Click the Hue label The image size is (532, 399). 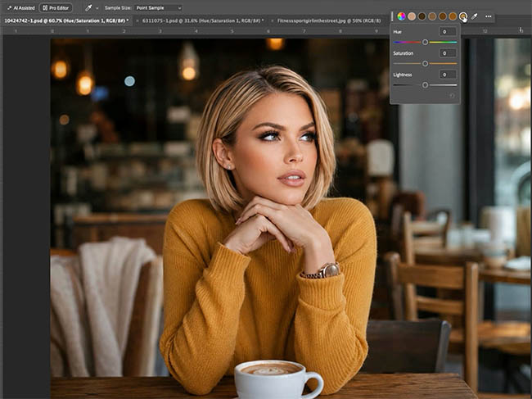(397, 32)
